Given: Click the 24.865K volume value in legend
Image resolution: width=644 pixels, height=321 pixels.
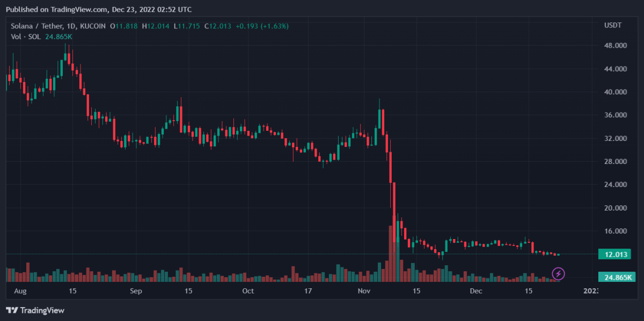Looking at the screenshot, I should (57, 36).
